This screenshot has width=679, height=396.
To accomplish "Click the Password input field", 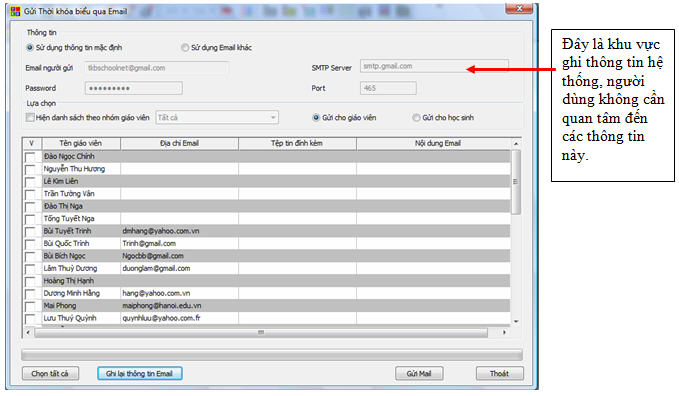I will click(133, 88).
